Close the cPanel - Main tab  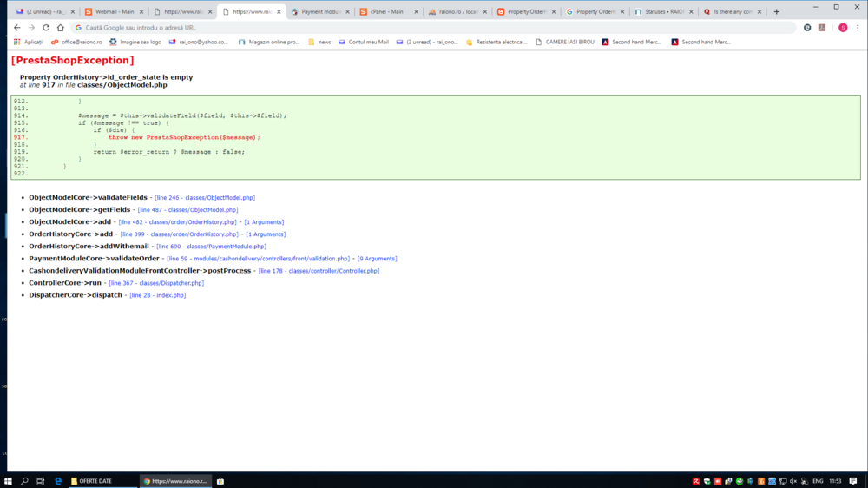coord(417,11)
